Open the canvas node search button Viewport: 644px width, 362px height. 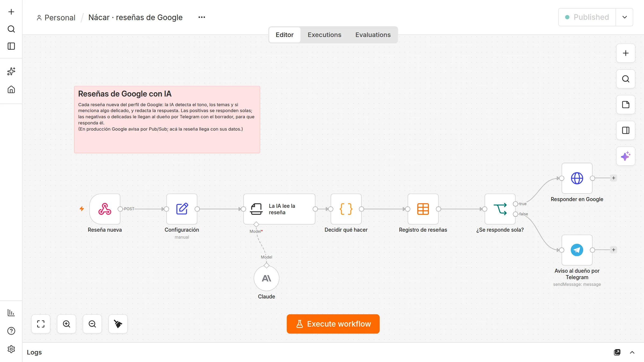coord(626,79)
